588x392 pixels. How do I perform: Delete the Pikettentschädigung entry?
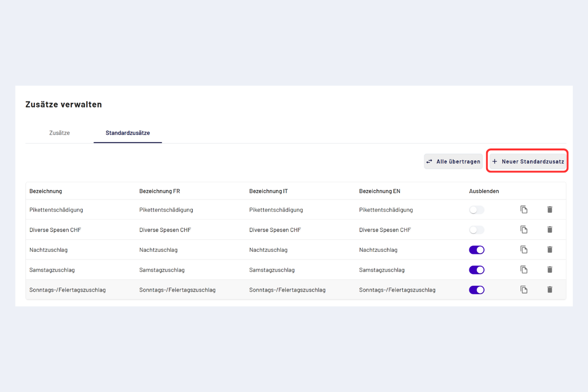click(549, 210)
